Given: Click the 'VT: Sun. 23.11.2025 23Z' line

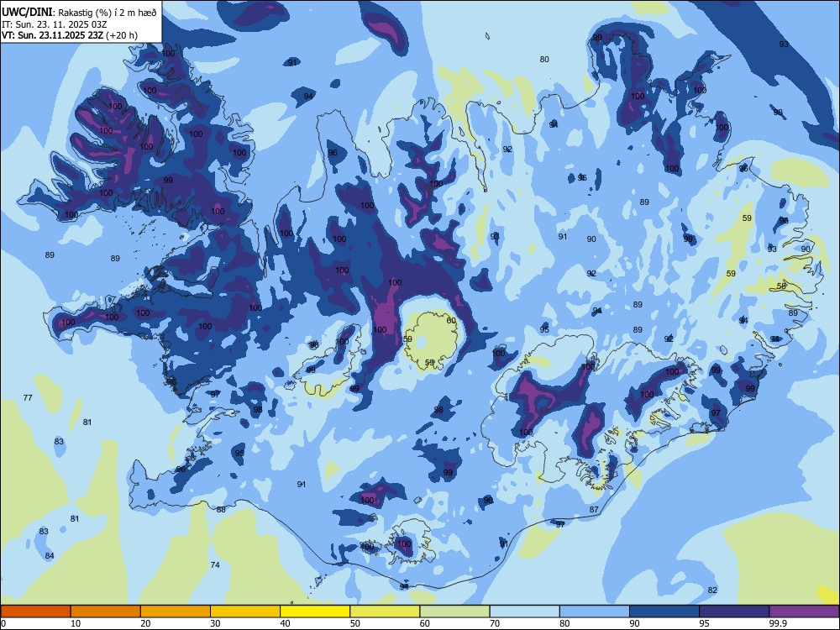Looking at the screenshot, I should click(x=52, y=35).
